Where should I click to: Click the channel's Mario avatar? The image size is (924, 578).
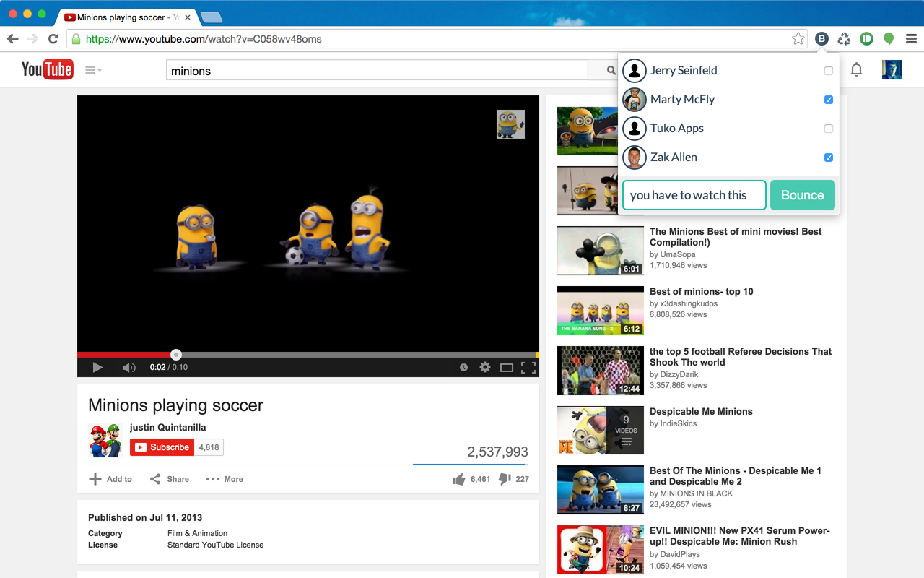105,440
